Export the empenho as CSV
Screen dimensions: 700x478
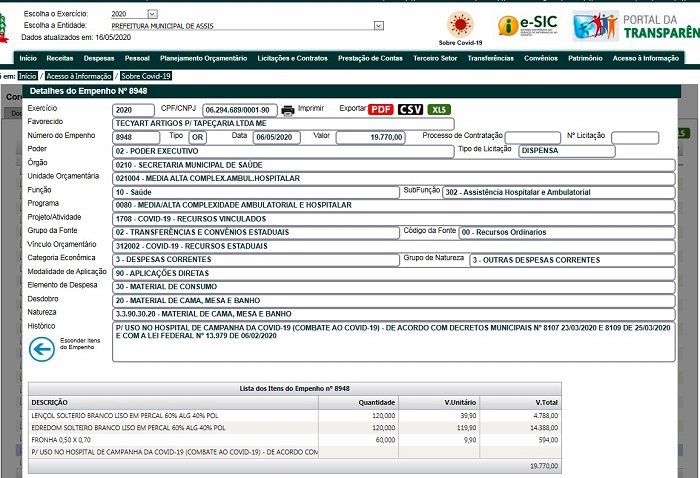tap(410, 110)
